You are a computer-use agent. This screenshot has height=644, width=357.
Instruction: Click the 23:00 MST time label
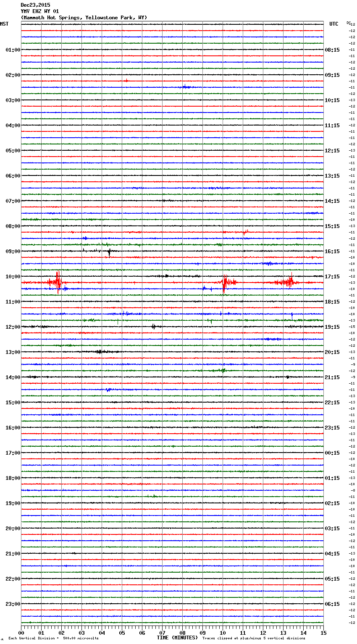point(13,604)
